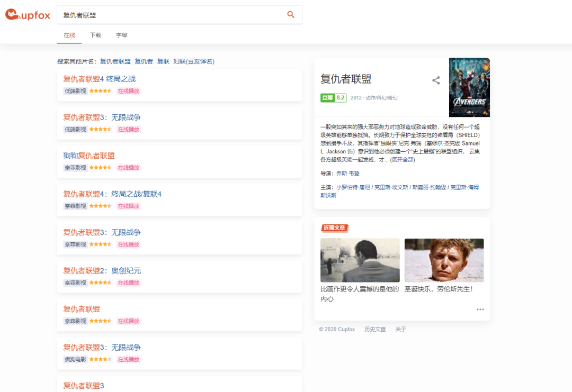
Task: Click © 2020 Cupfox footer text
Action: click(337, 330)
